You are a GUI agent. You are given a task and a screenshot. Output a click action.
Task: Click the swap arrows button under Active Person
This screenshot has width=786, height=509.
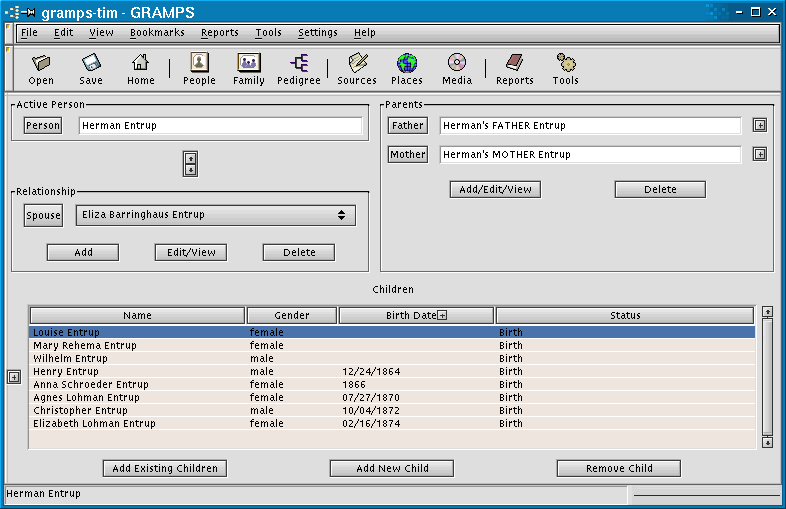pos(190,164)
